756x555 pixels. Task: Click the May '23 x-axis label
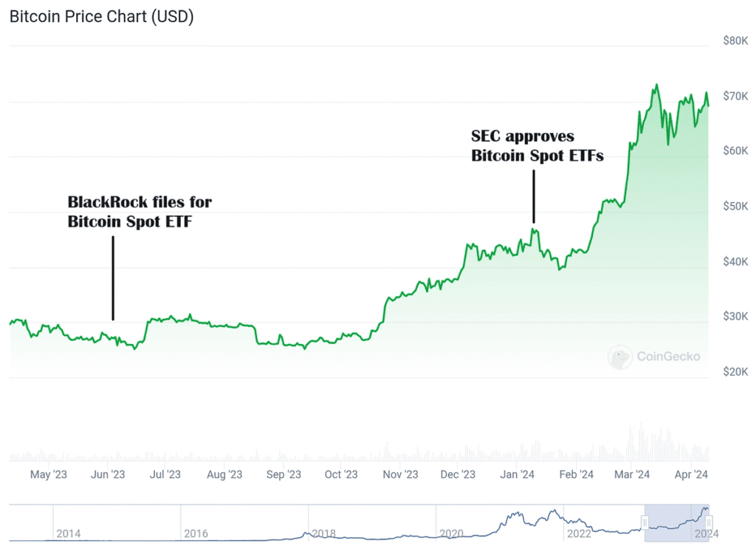pyautogui.click(x=49, y=475)
